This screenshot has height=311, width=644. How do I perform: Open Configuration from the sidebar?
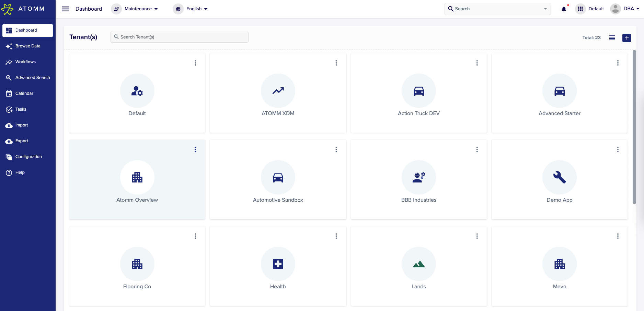click(28, 156)
